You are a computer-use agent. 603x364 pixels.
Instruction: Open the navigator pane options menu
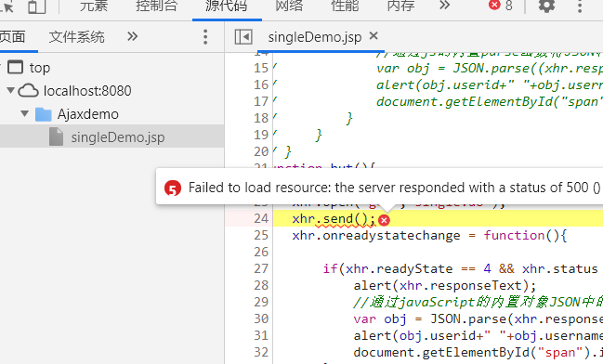tap(205, 37)
